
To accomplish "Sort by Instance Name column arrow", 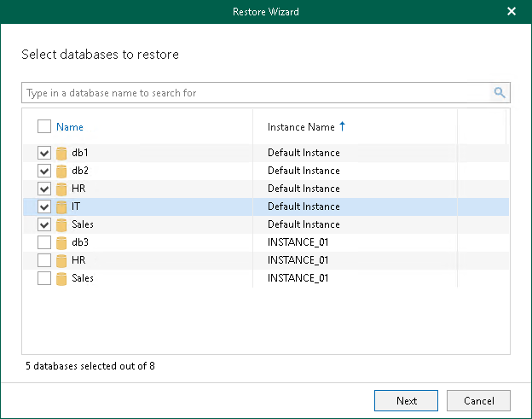I will pos(343,127).
